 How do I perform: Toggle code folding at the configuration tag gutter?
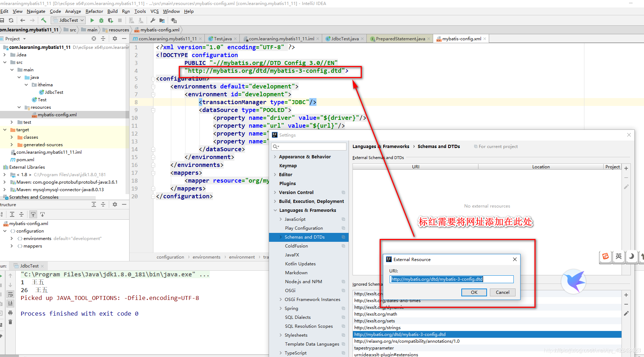(153, 79)
